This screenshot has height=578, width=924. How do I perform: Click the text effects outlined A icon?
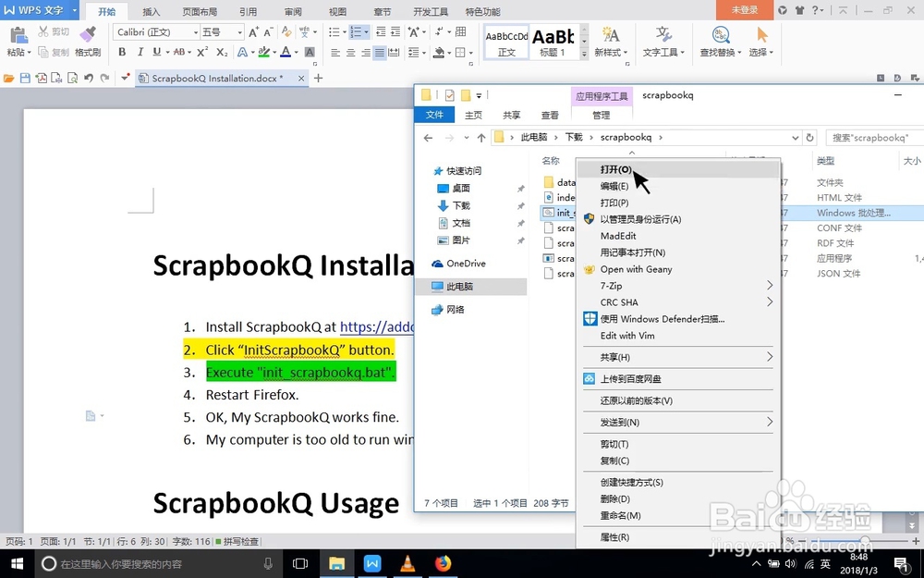242,52
